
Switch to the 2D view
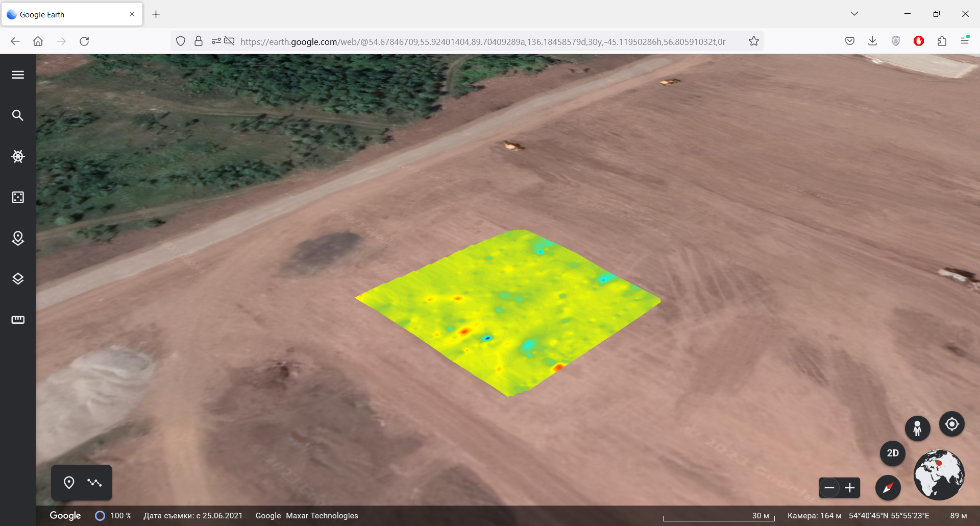pos(893,453)
